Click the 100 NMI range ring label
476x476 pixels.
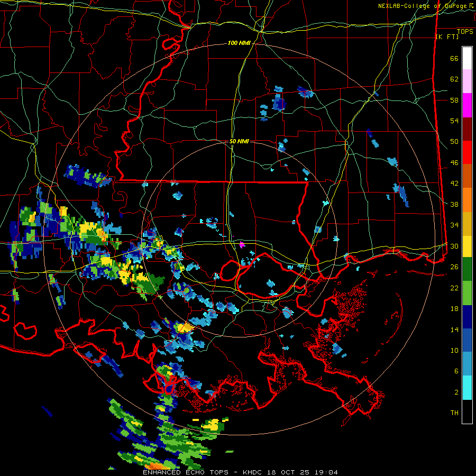(239, 43)
